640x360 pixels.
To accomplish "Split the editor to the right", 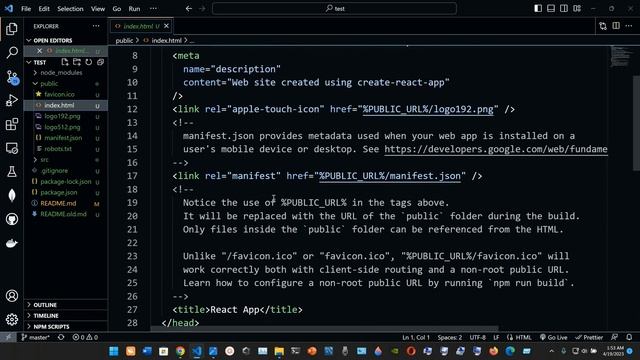I will pos(616,26).
